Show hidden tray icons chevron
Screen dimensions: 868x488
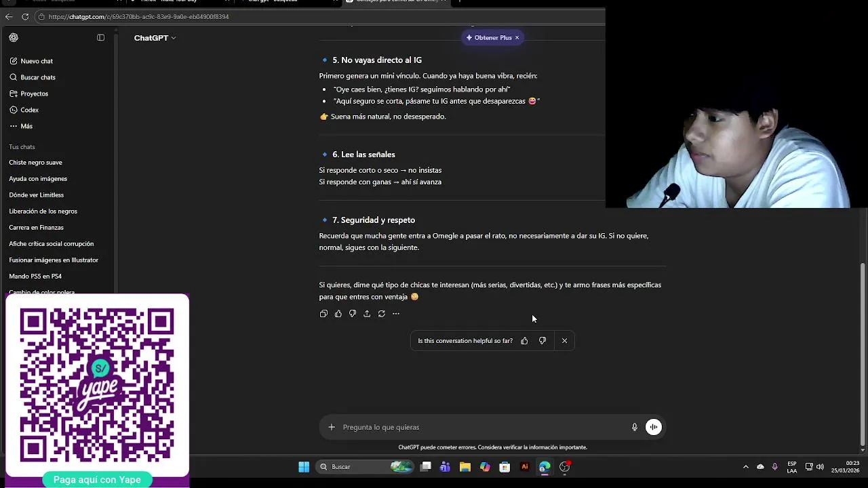pyautogui.click(x=746, y=466)
